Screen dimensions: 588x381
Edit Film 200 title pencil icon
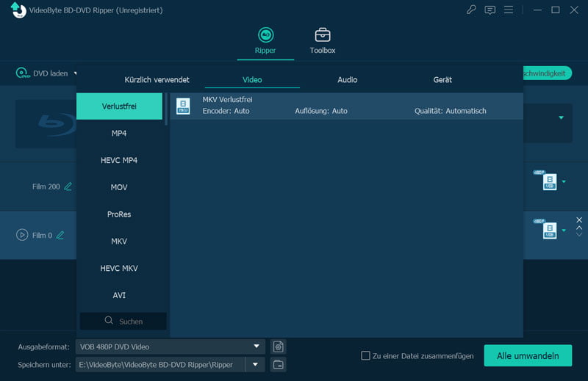pos(68,186)
